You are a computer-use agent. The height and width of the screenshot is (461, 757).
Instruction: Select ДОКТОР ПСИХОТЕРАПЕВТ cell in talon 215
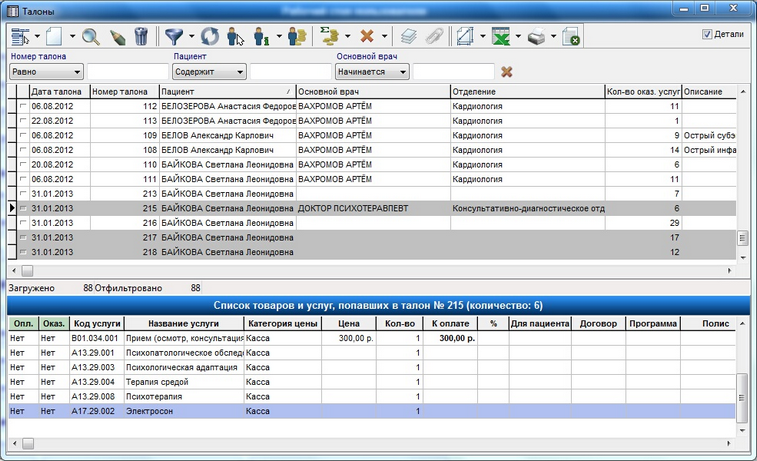[373, 208]
